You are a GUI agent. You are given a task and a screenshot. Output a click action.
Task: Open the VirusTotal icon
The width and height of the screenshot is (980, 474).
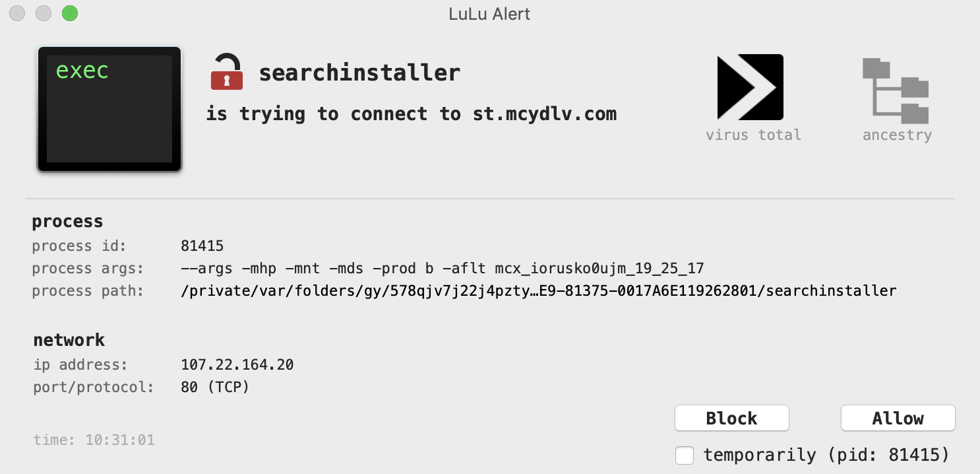pos(750,86)
